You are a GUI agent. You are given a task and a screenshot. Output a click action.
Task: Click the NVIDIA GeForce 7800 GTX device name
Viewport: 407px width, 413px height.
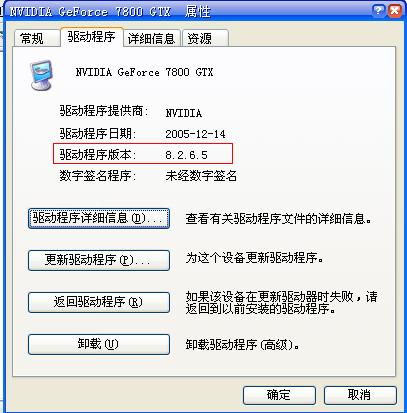click(144, 72)
